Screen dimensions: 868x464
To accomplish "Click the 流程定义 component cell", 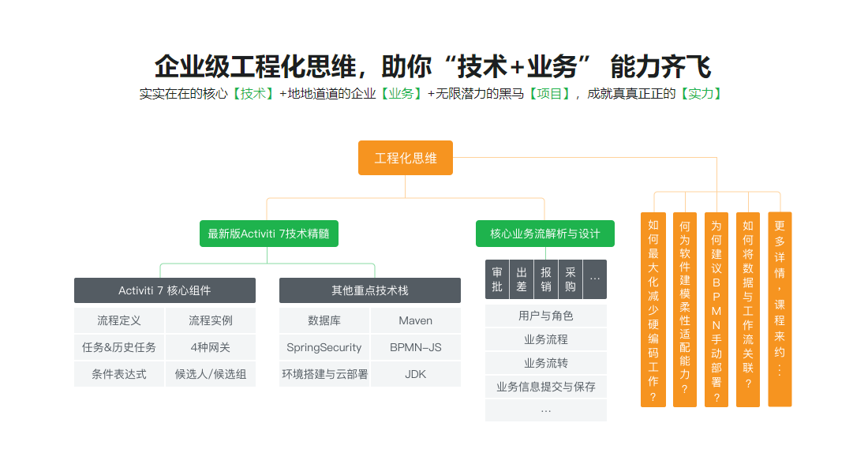I will pos(118,320).
